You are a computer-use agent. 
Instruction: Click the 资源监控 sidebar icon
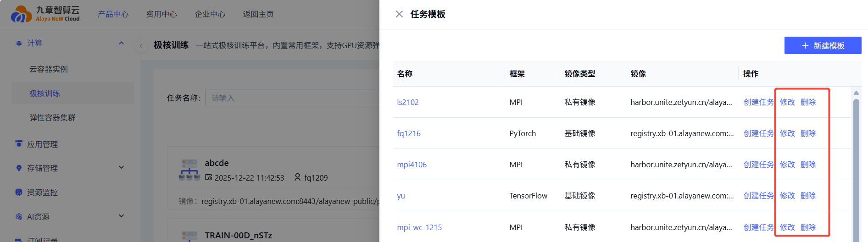click(19, 192)
